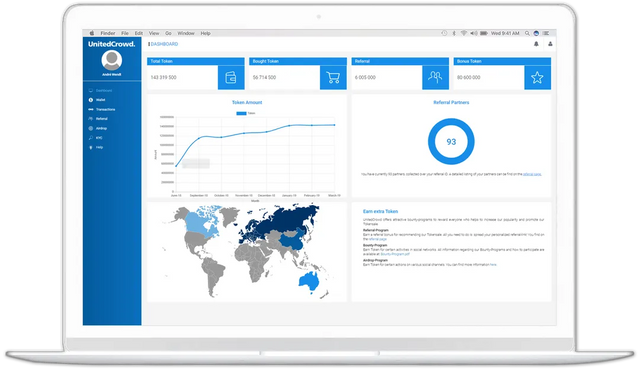
Task: Click the referral page link under the donut chart
Action: tap(532, 174)
